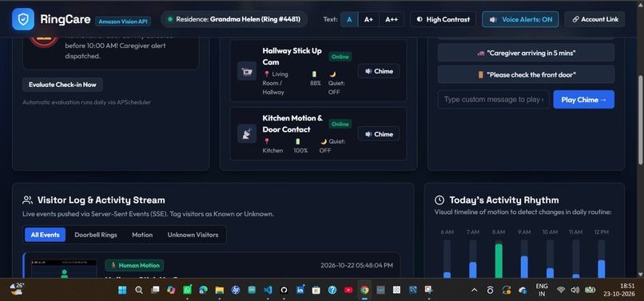Screen dimensions: 644x301
Task: Click the Today's Activity Rhythm clock icon
Action: point(439,200)
